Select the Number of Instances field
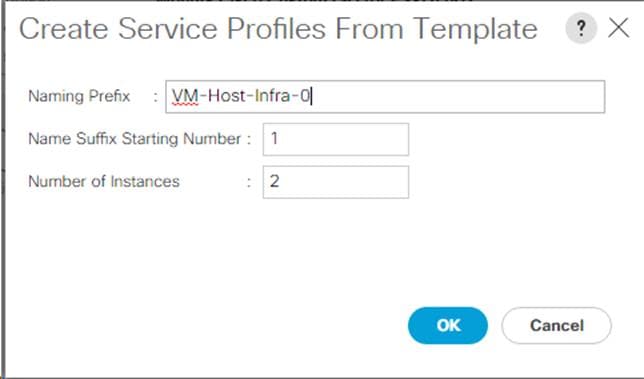 click(x=336, y=182)
